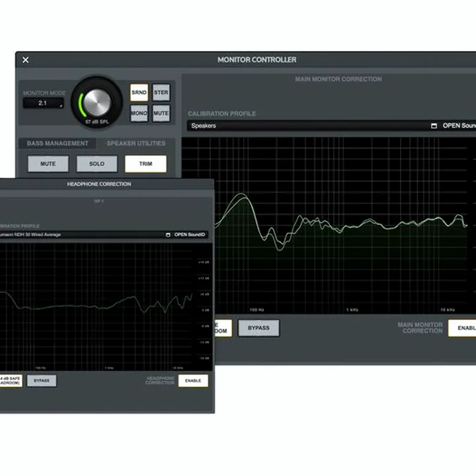Click OPEN SoundID in Main Monitor Correction
The width and height of the screenshot is (476, 476).
459,126
